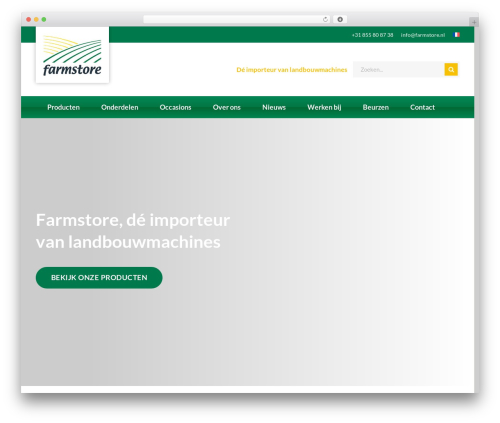Focus the Zoeken search field
Image resolution: width=500 pixels, height=423 pixels.
tap(399, 69)
